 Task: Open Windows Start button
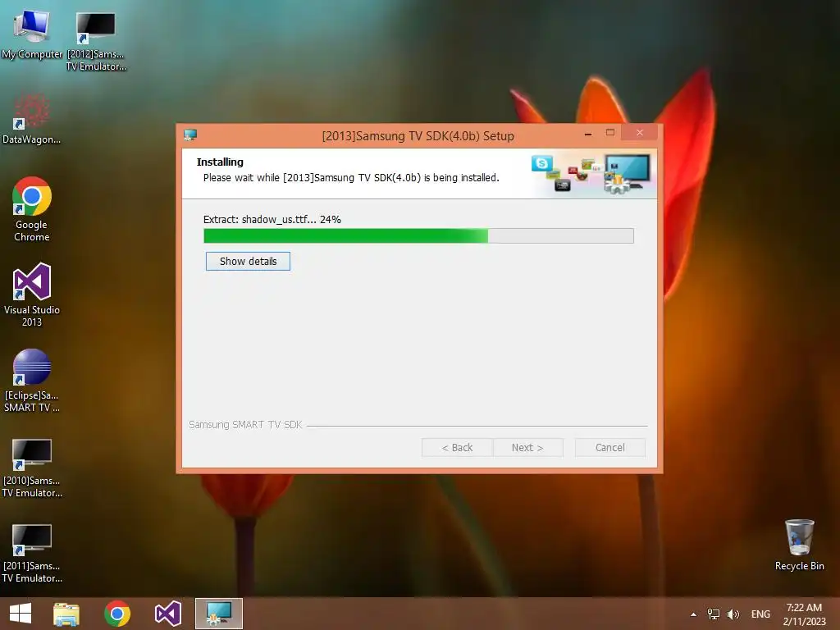21,614
